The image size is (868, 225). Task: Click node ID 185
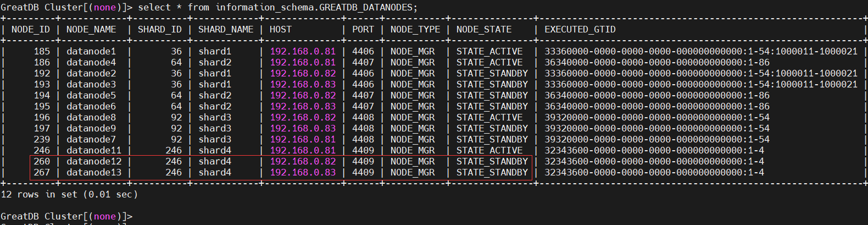42,52
